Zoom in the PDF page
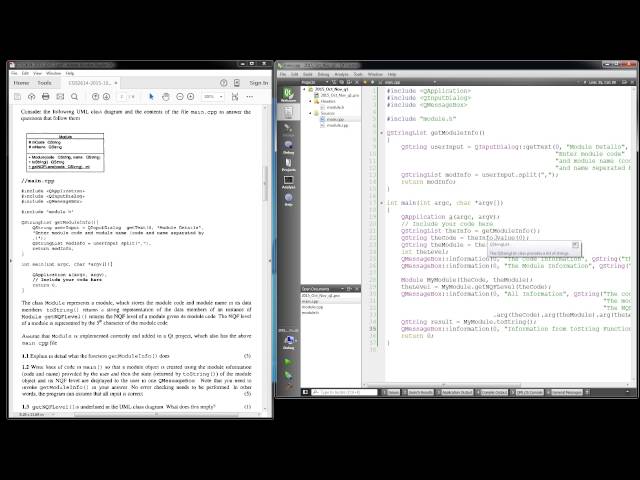This screenshot has height=480, width=640. coord(191,97)
